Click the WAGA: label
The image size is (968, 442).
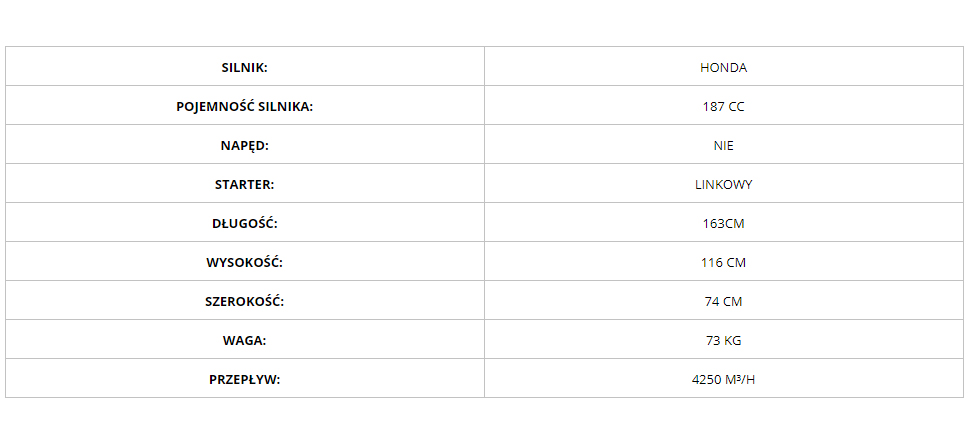(x=244, y=340)
